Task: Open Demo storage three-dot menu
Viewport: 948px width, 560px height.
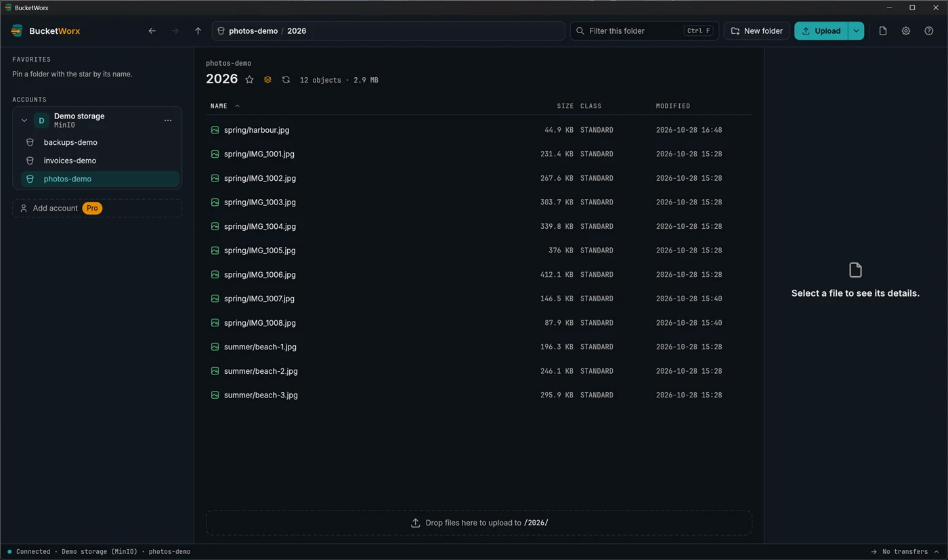Action: click(168, 121)
